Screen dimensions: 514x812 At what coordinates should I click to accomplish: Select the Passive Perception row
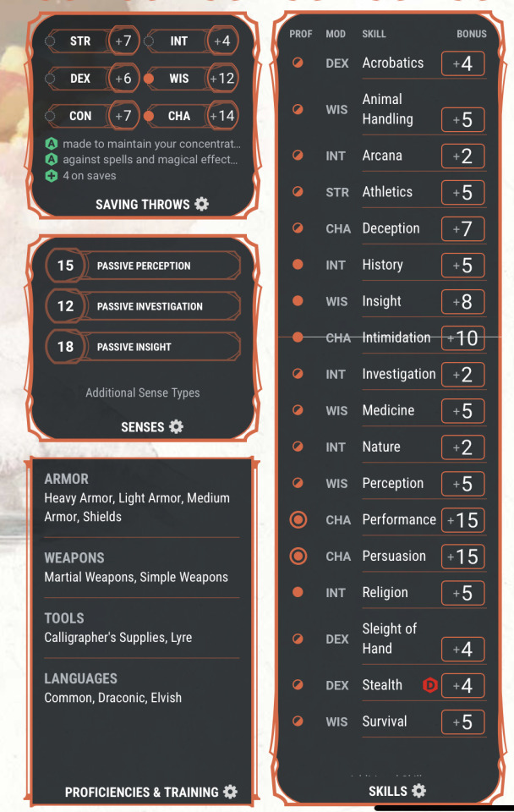pyautogui.click(x=144, y=266)
